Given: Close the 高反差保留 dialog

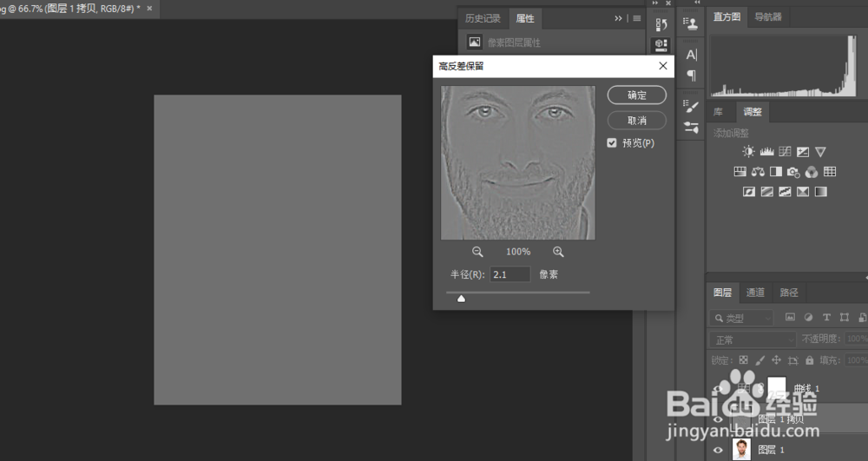Looking at the screenshot, I should (663, 66).
